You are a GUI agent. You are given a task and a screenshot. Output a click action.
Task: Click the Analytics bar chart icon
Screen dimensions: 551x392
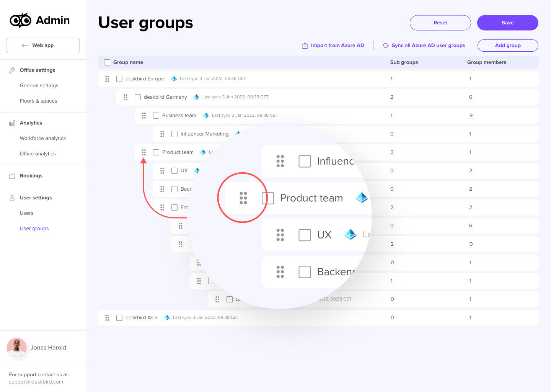(12, 122)
